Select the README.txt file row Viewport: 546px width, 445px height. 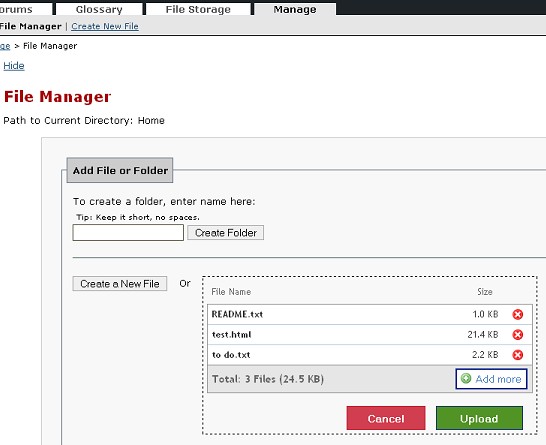point(370,314)
